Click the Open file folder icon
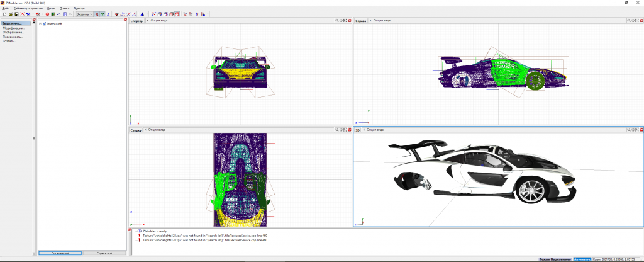This screenshot has height=262, width=644. point(11,14)
